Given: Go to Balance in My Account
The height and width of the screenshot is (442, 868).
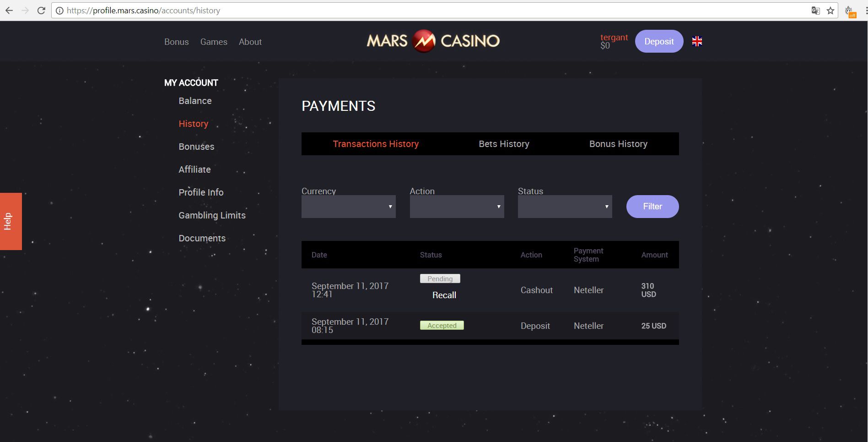Looking at the screenshot, I should [x=195, y=101].
